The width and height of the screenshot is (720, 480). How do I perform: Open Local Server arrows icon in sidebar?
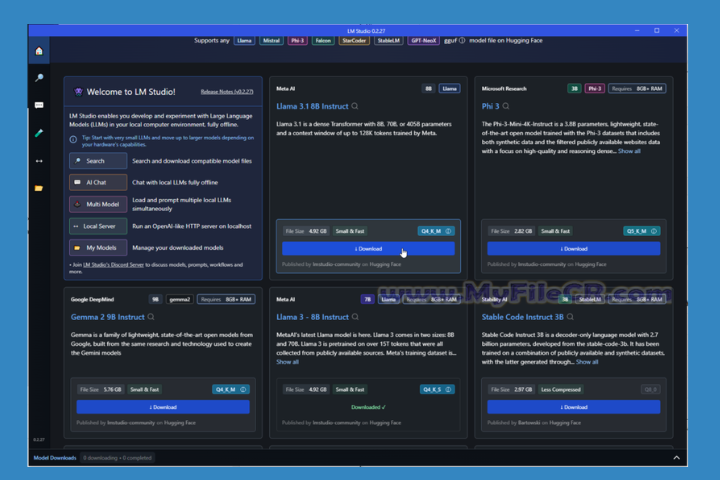pos(39,161)
